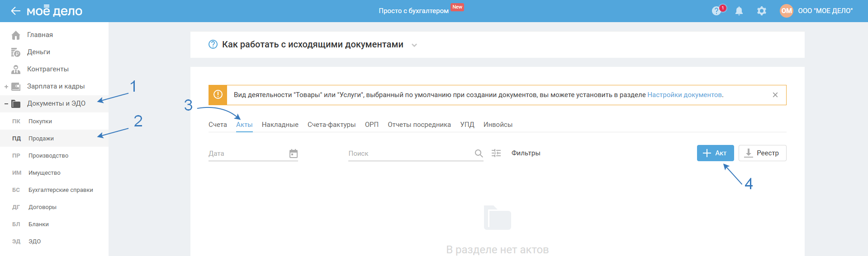Viewport: 868px width, 256px height.
Task: Click the Как работать с исходящими документами heading
Action: 313,44
